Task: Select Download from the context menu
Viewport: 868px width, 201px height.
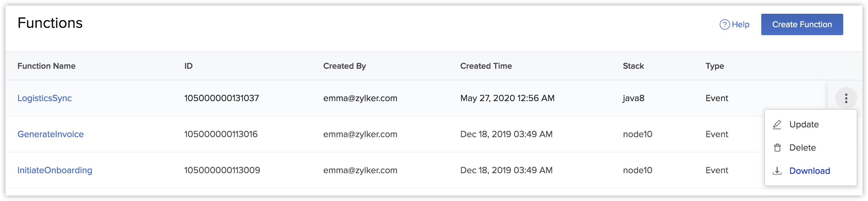Action: 809,171
